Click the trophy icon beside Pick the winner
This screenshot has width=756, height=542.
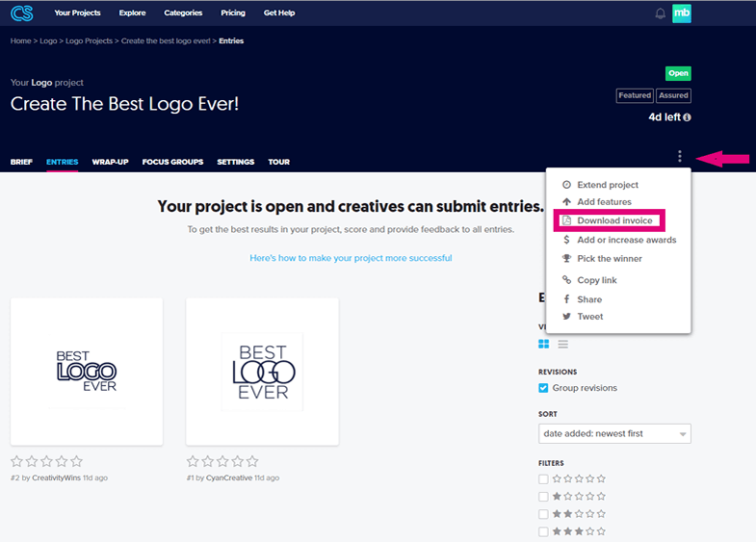tap(566, 258)
